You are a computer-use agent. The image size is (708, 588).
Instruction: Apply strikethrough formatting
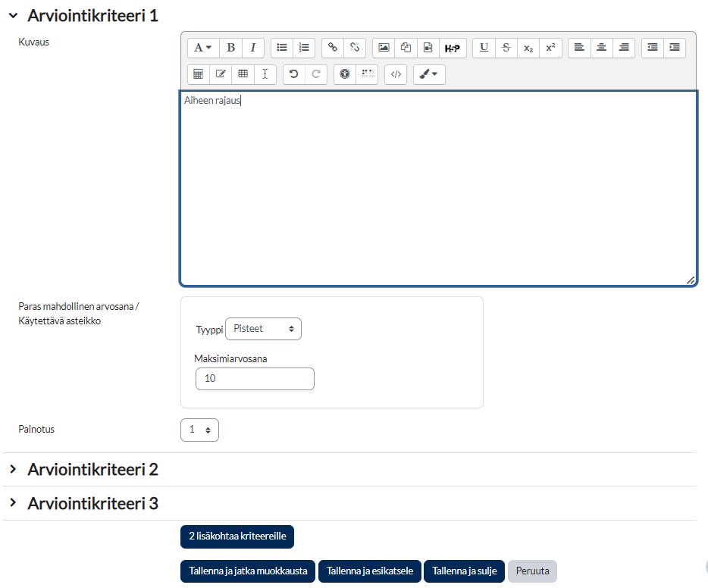506,48
